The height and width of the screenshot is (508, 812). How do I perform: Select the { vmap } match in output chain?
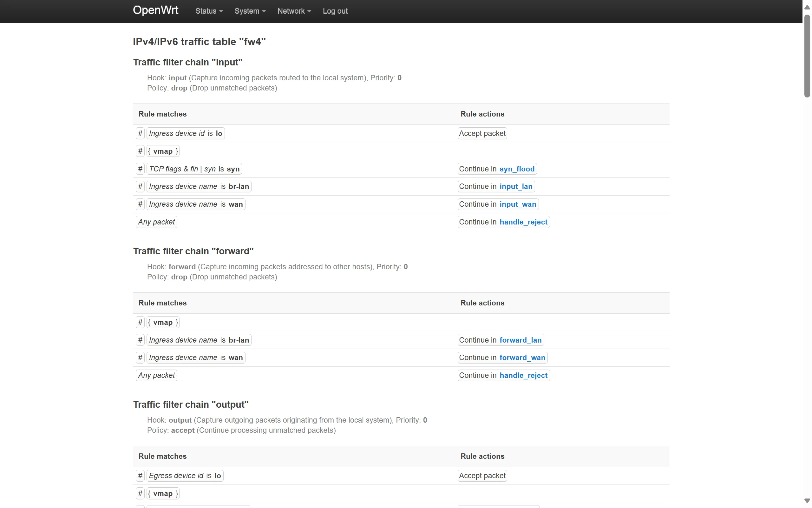[x=163, y=493]
